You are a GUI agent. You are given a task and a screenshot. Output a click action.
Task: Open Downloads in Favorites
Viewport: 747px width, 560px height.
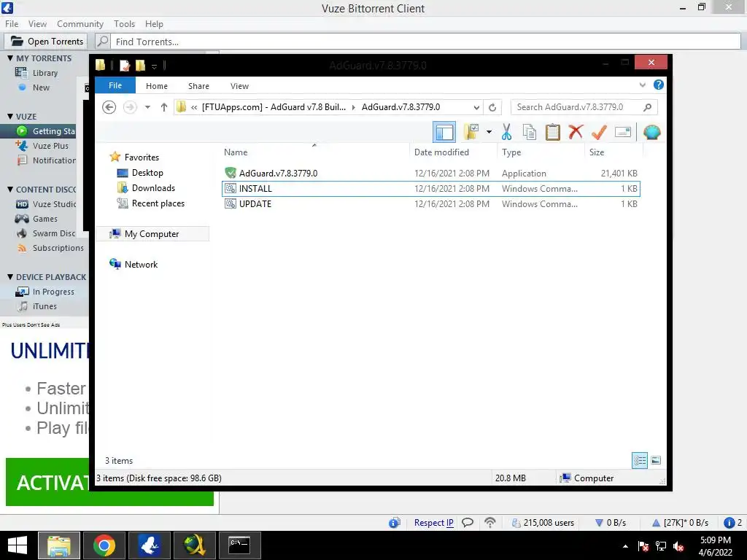coord(153,188)
